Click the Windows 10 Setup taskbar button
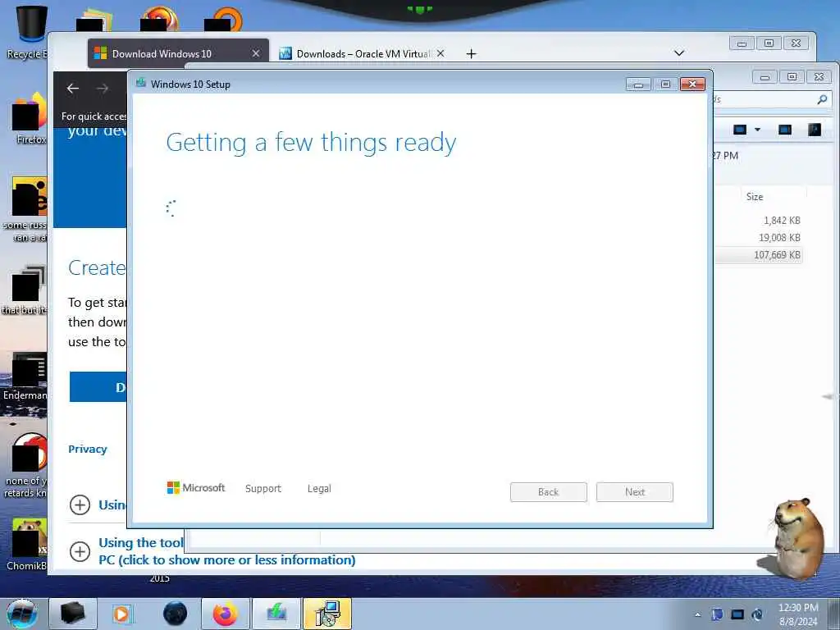Viewport: 840px width, 630px height. click(327, 614)
